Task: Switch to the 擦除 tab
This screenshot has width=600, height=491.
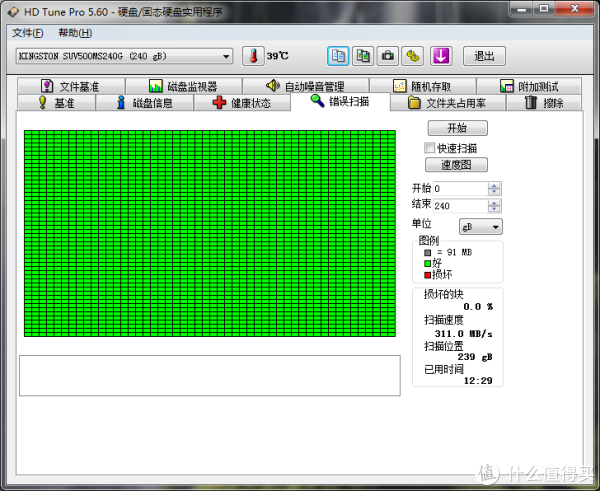Action: click(x=544, y=103)
